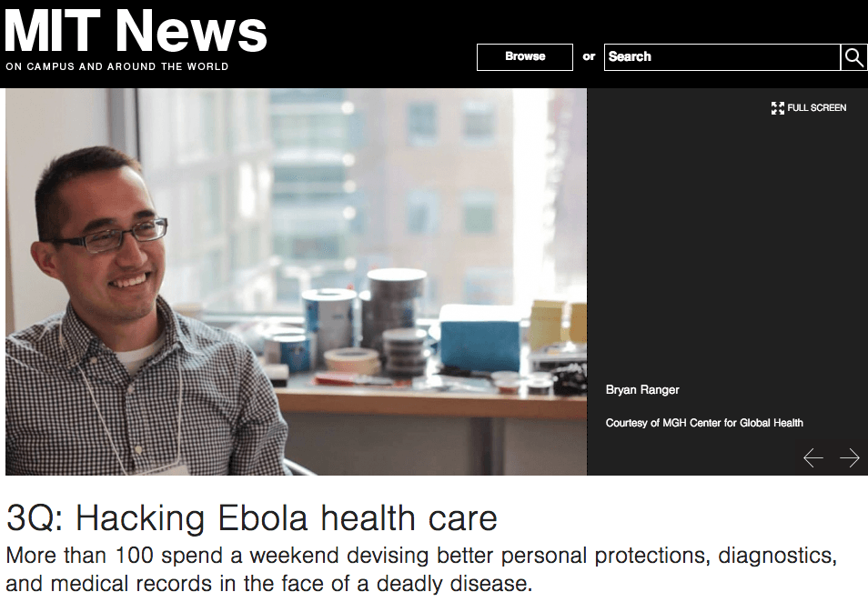Click the search magnifying glass icon

[x=853, y=57]
